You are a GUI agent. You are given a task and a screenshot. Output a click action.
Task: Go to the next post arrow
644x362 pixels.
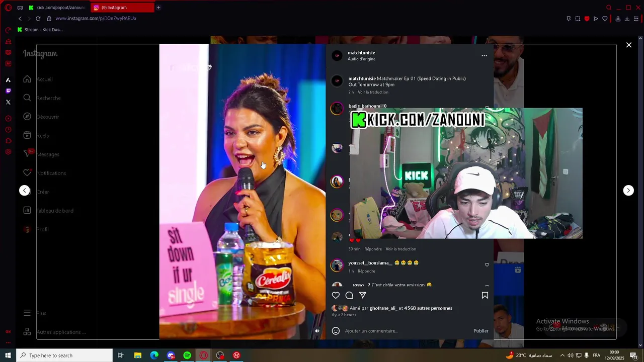click(628, 191)
